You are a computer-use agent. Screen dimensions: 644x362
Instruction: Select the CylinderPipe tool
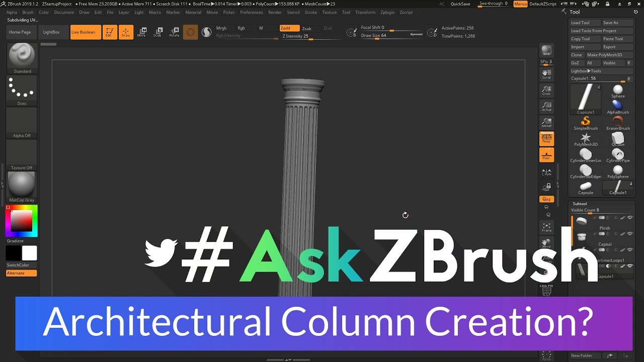tap(618, 156)
